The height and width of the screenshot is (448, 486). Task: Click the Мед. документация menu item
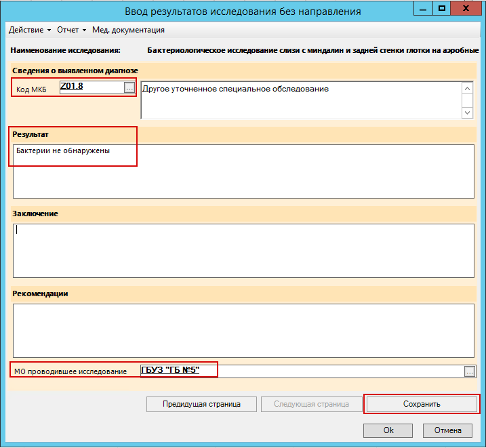(x=128, y=30)
